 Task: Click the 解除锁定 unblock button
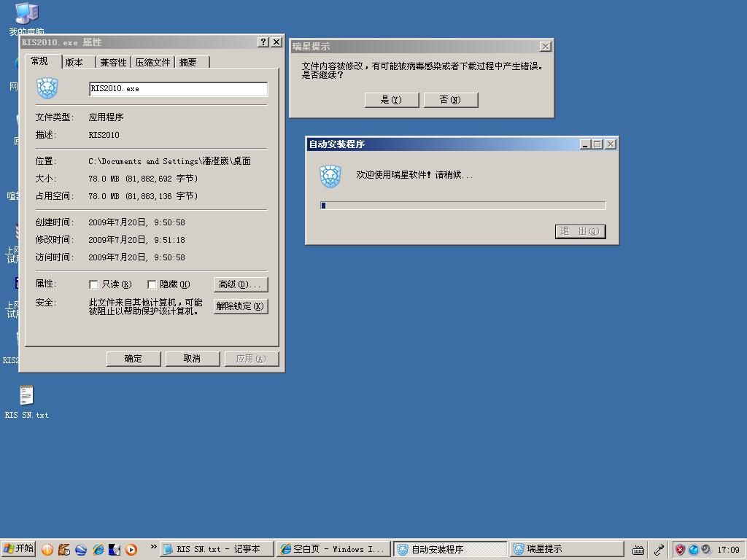(x=240, y=306)
